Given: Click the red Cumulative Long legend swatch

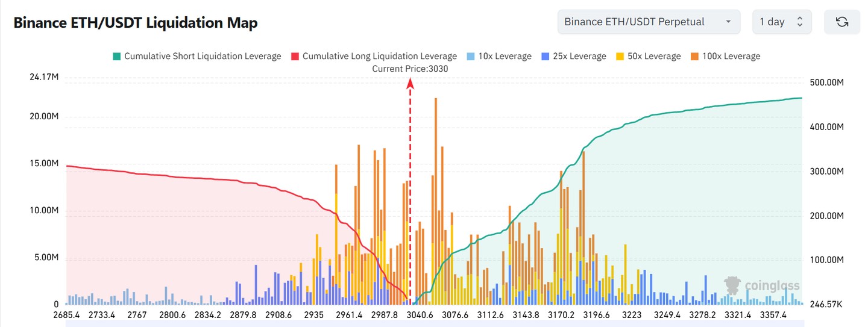Looking at the screenshot, I should pos(295,56).
